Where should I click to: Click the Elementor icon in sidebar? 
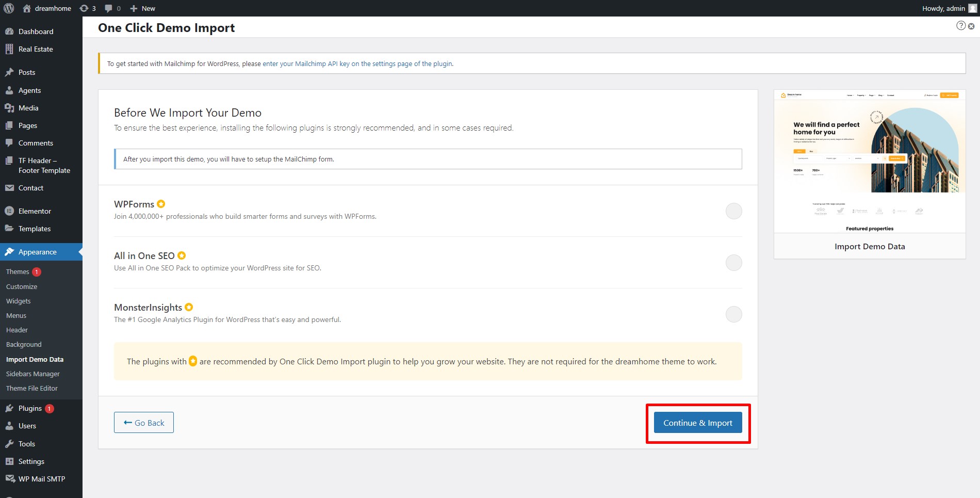[9, 211]
